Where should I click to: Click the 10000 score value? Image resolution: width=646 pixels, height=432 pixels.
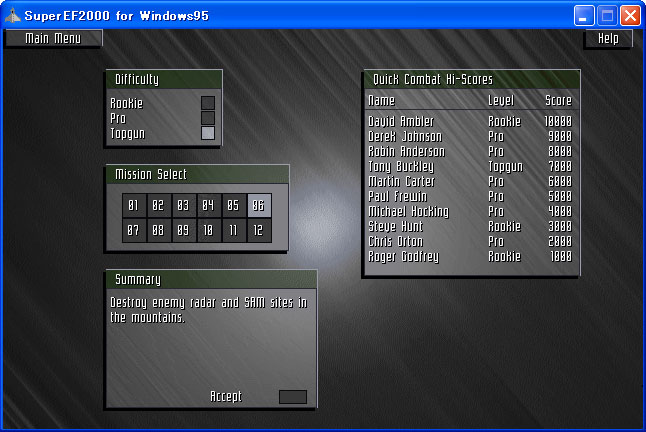(558, 121)
